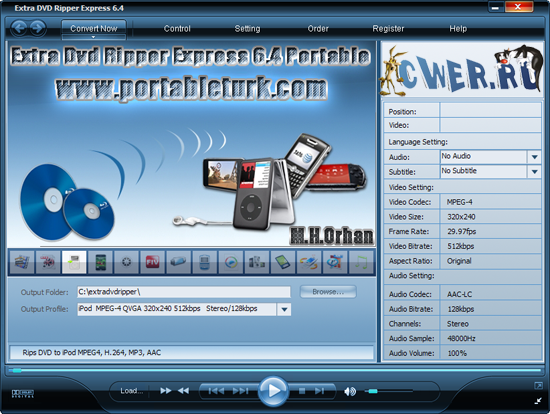Click the Audio Volume value 100%
Image resolution: width=550 pixels, height=414 pixels.
click(457, 353)
